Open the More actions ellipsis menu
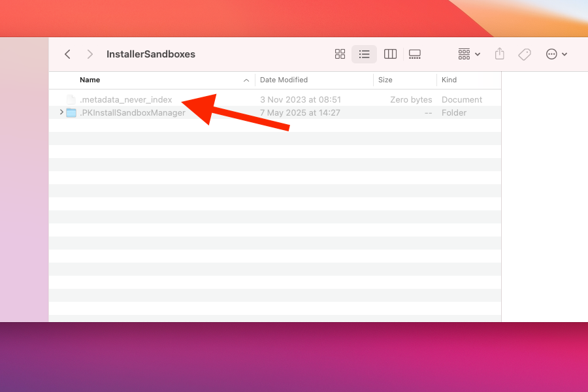 pyautogui.click(x=556, y=54)
